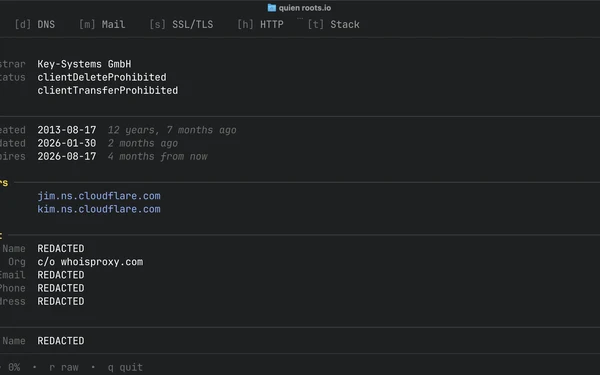Click REDACTED value beside Email
600x375 pixels.
[x=60, y=275]
